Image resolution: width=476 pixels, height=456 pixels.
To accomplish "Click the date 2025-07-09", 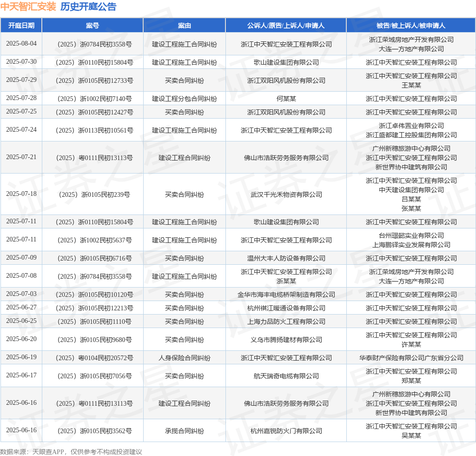I will click(x=21, y=258).
